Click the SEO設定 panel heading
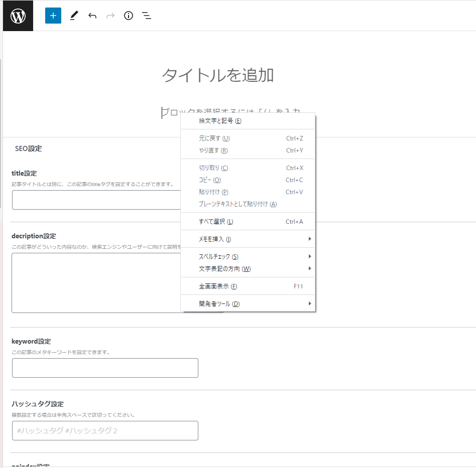 point(29,148)
